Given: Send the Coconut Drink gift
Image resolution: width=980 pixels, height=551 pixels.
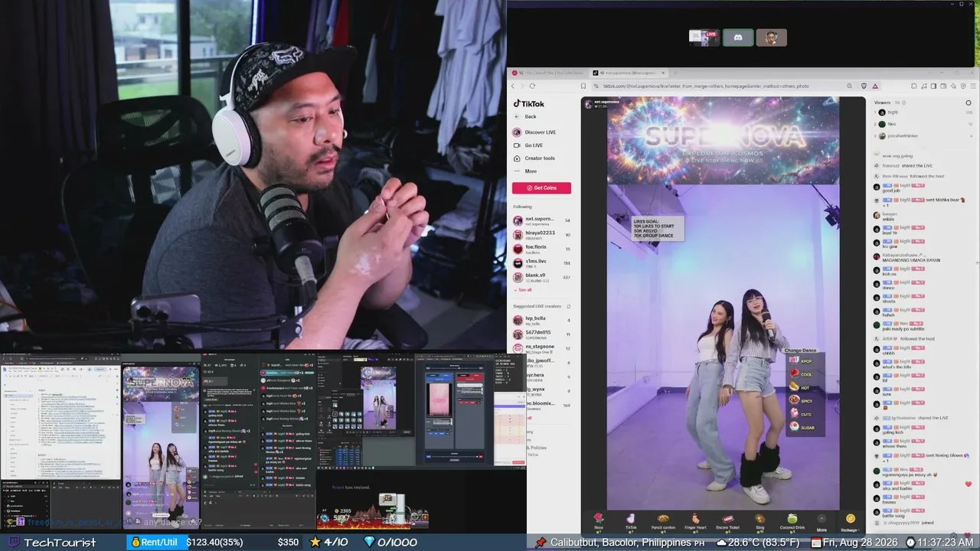Looking at the screenshot, I should (x=792, y=520).
